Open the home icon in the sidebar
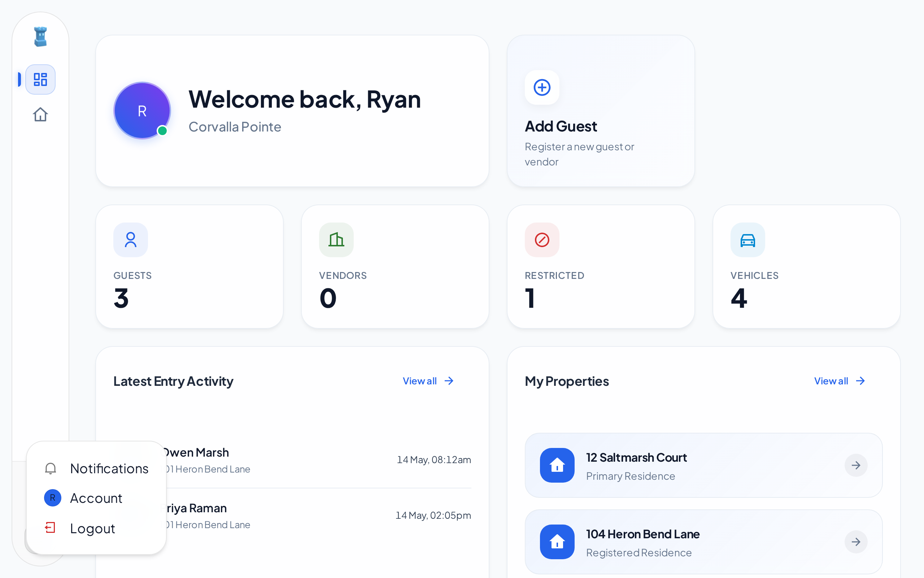 coord(40,114)
